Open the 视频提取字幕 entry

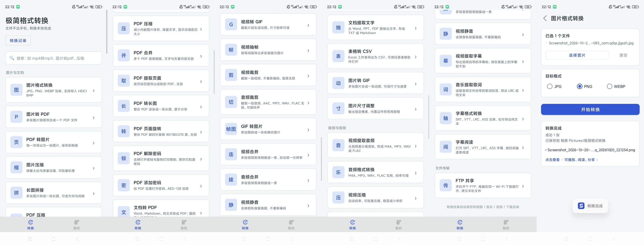click(x=483, y=61)
